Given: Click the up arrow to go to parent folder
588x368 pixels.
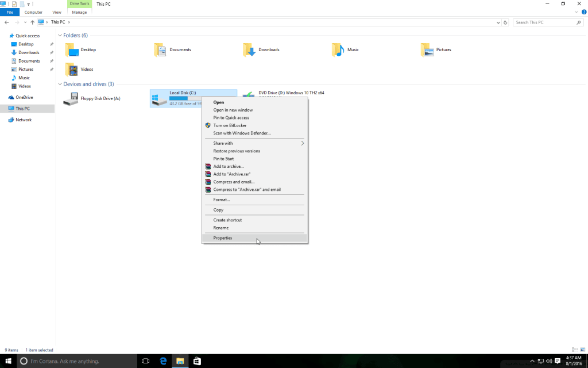Looking at the screenshot, I should (x=33, y=22).
